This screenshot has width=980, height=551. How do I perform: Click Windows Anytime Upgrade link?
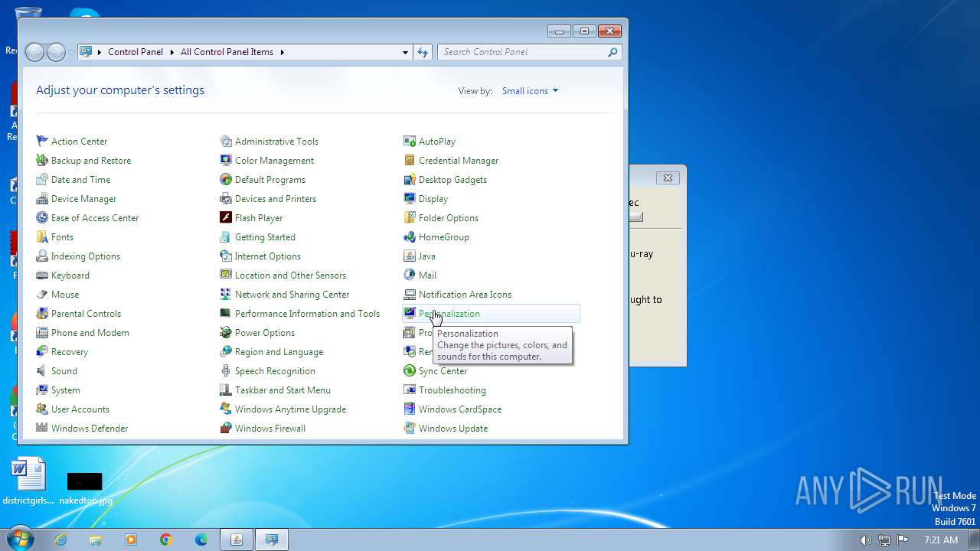290,409
